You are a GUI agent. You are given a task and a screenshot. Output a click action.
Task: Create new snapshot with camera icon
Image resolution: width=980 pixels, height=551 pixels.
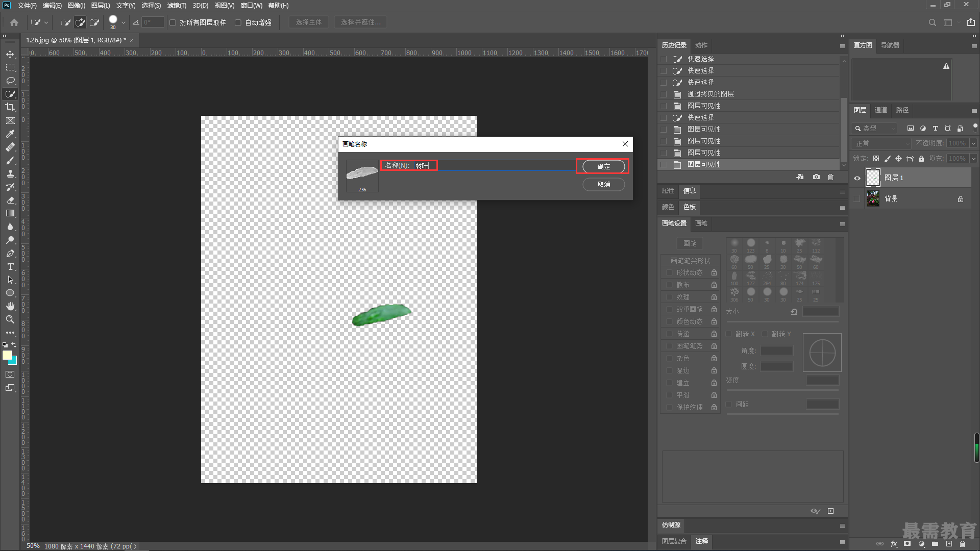(816, 177)
